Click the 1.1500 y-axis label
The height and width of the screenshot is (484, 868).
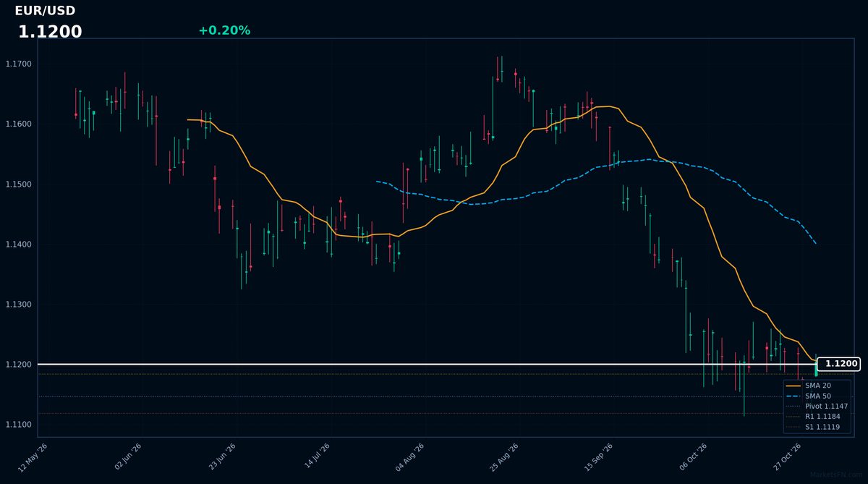point(17,184)
